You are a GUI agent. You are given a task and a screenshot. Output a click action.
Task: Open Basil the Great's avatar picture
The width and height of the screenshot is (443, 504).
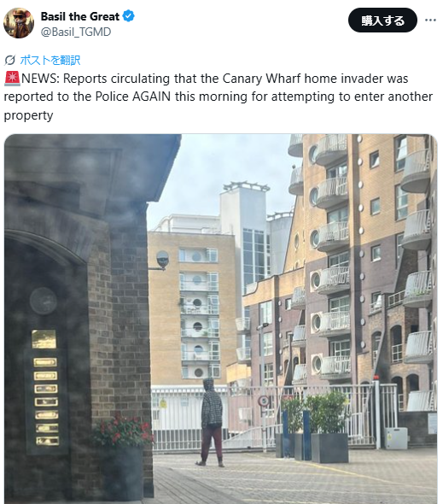19,23
